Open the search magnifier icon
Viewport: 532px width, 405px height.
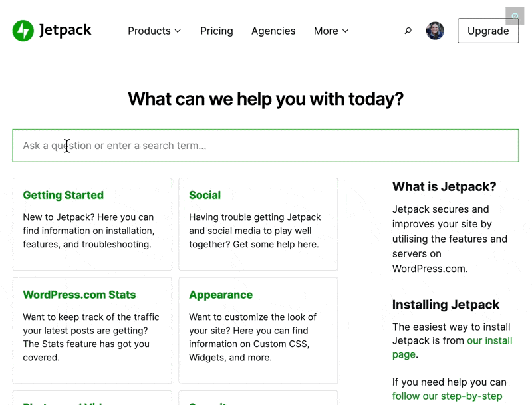click(x=408, y=31)
